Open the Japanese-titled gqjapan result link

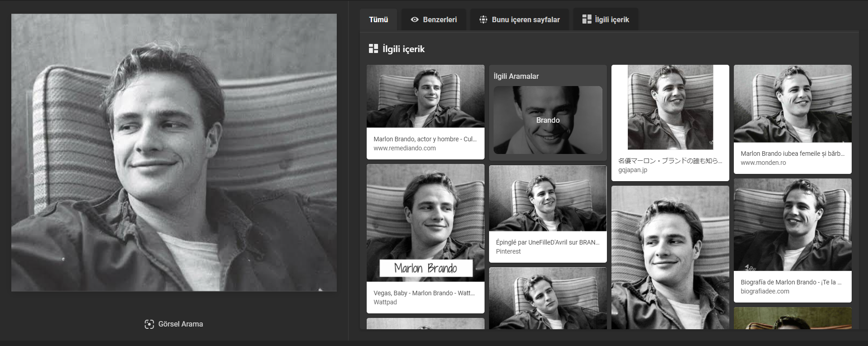tap(670, 161)
